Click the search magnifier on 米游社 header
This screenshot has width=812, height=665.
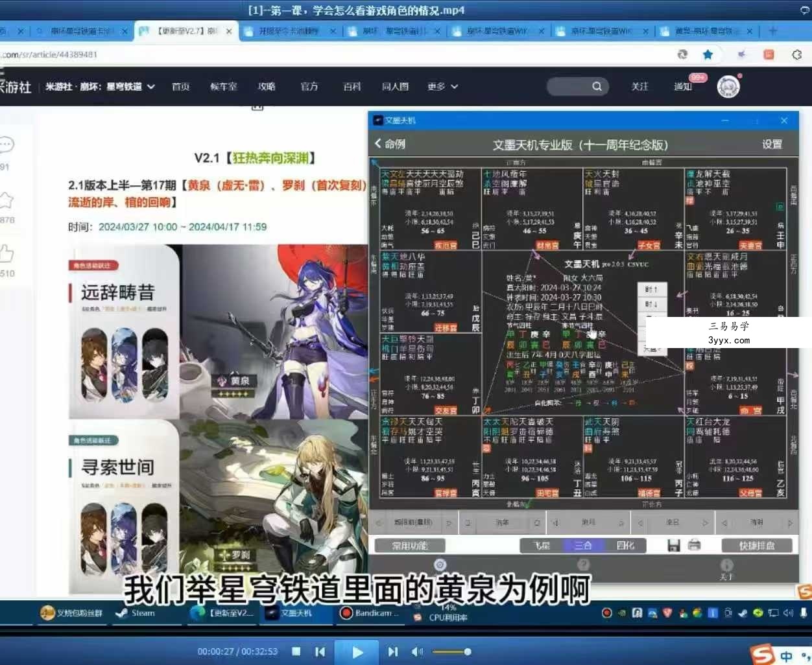point(597,86)
